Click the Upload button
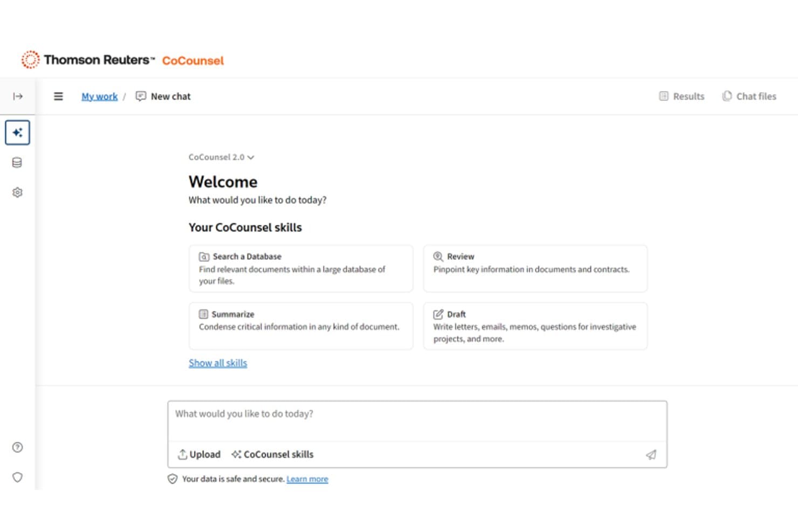Screen dimensions: 798x532 (199, 455)
